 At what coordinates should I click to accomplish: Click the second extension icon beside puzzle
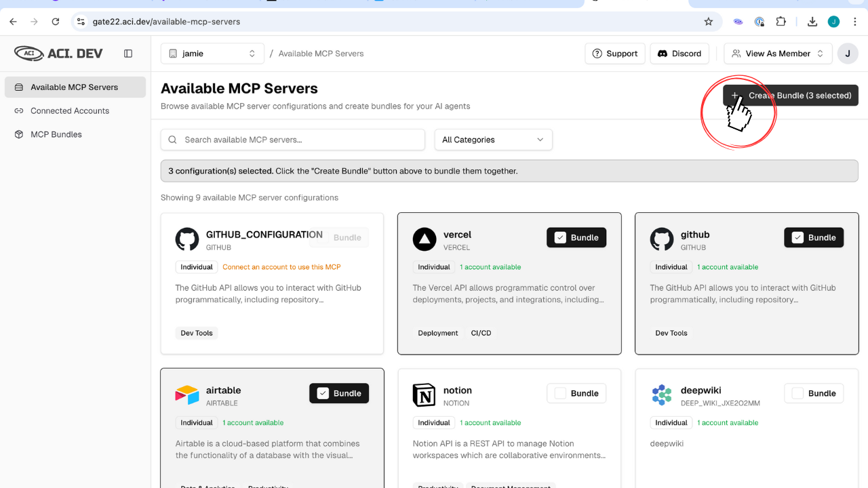(759, 22)
